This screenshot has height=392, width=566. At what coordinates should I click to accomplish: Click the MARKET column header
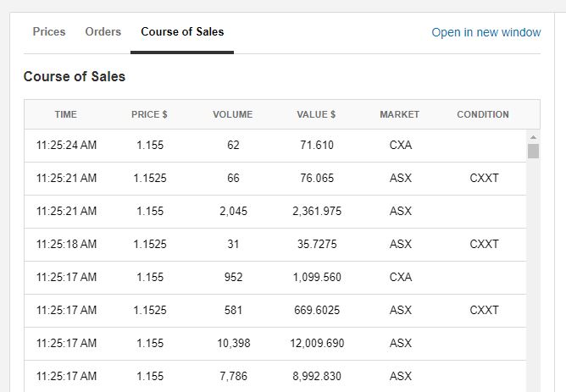[x=400, y=114]
